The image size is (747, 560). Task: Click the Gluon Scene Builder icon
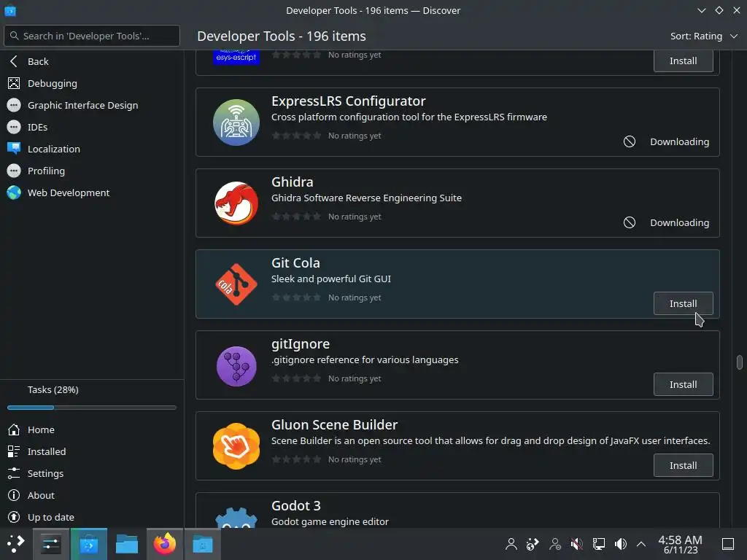pyautogui.click(x=236, y=446)
